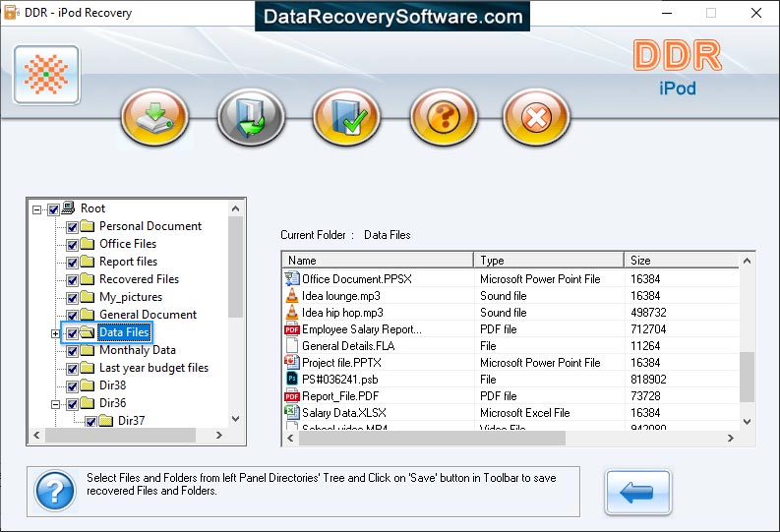Image resolution: width=780 pixels, height=532 pixels.
Task: Click the file list scroll down arrow
Action: click(747, 422)
